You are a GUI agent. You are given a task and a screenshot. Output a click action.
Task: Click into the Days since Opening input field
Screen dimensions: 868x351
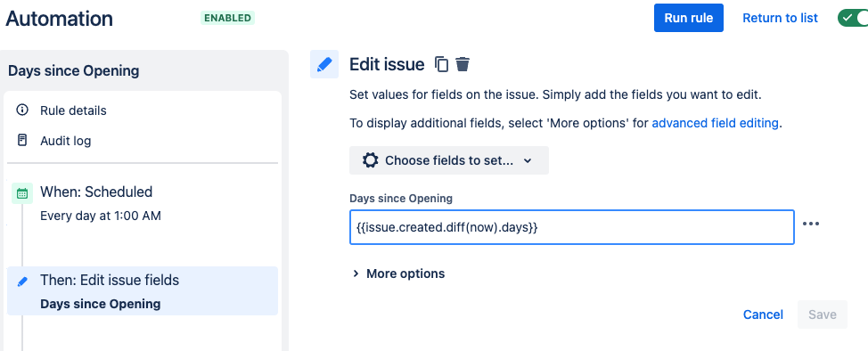click(x=572, y=227)
